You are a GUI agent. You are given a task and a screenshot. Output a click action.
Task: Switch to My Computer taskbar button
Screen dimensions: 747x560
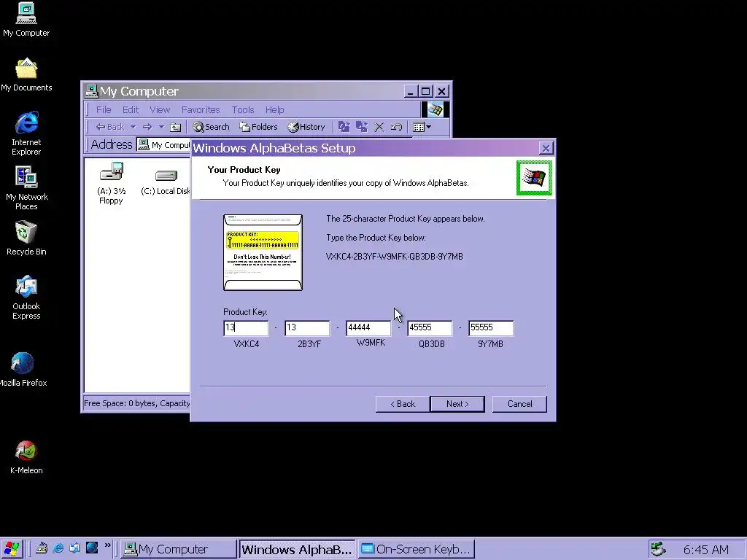(178, 549)
